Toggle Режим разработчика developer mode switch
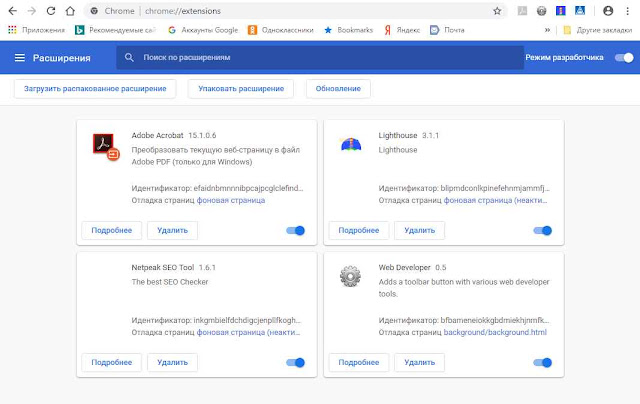Image resolution: width=640 pixels, height=404 pixels. 624,58
